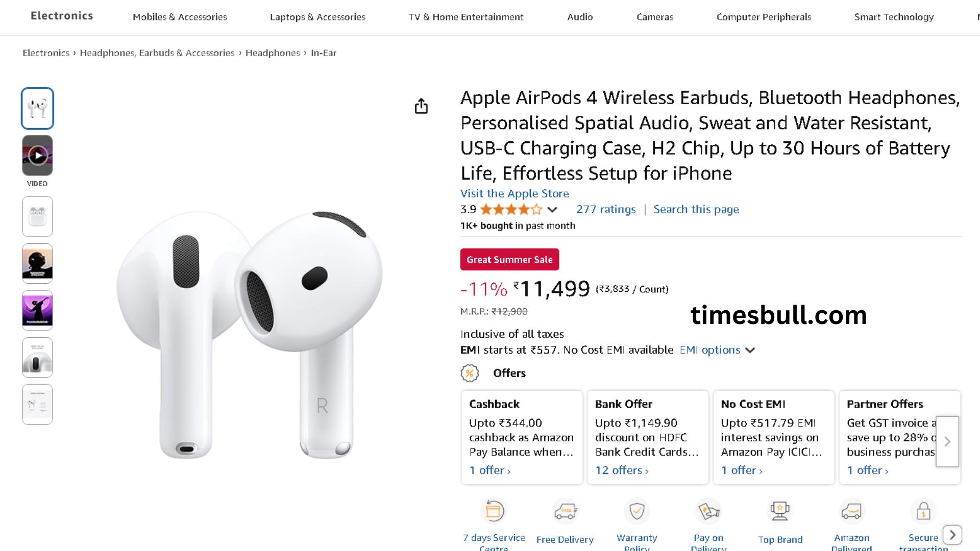Click the Pay on Delivery icon
The width and height of the screenshot is (980, 551).
pyautogui.click(x=708, y=511)
